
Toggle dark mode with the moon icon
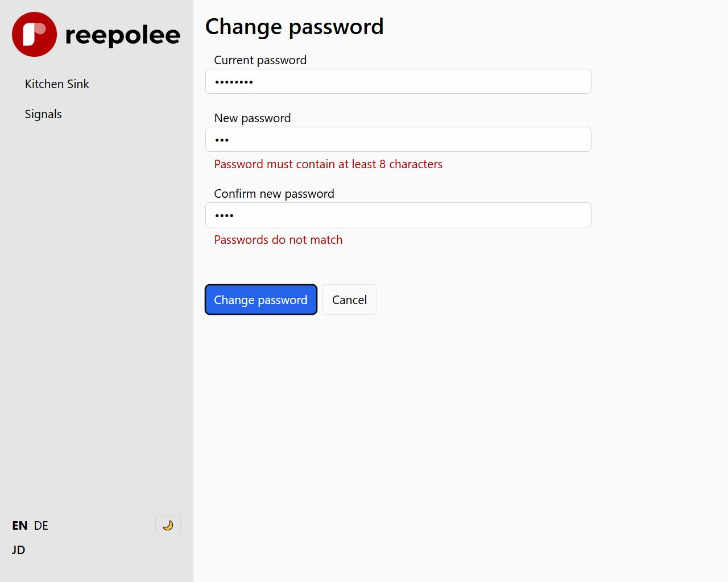tap(168, 525)
